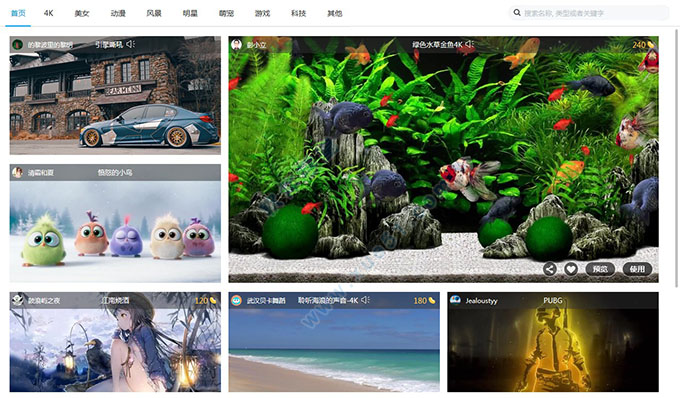Click the 使用 apply button
The height and width of the screenshot is (398, 680).
pos(637,269)
